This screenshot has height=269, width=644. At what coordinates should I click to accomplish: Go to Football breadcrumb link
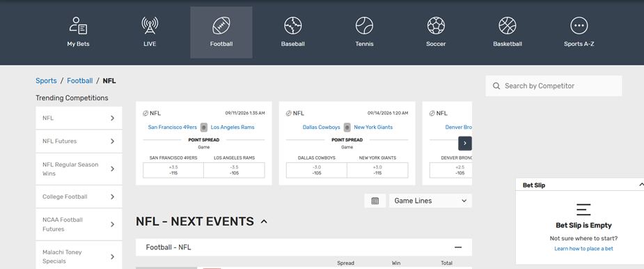click(79, 81)
